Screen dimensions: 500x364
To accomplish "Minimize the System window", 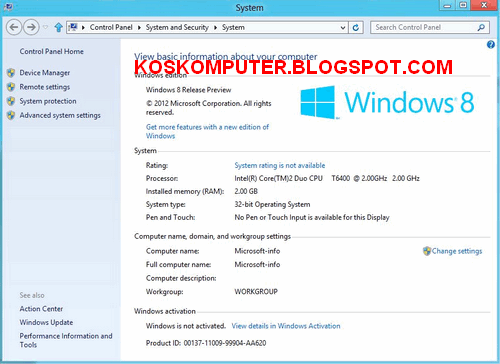I will click(x=448, y=5).
